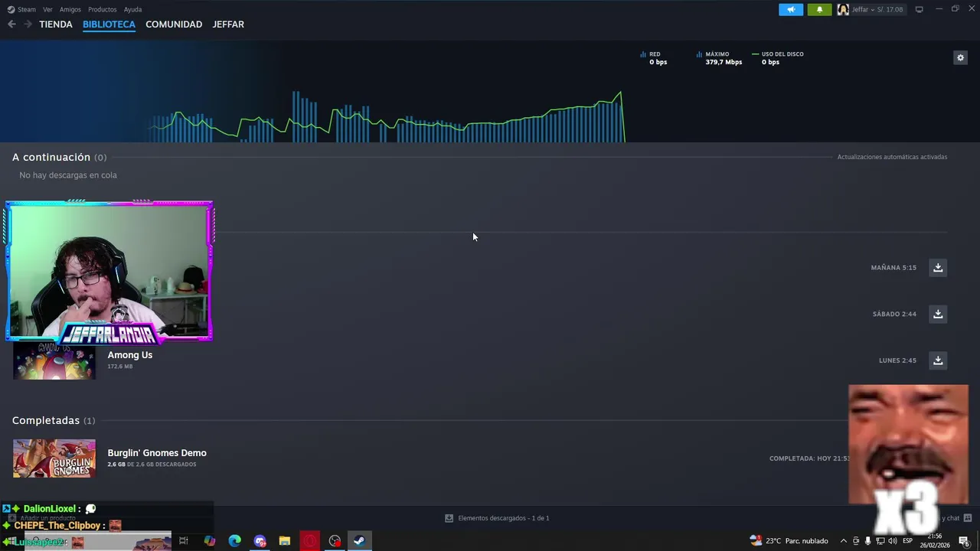Open Discord from the taskbar

tap(260, 541)
